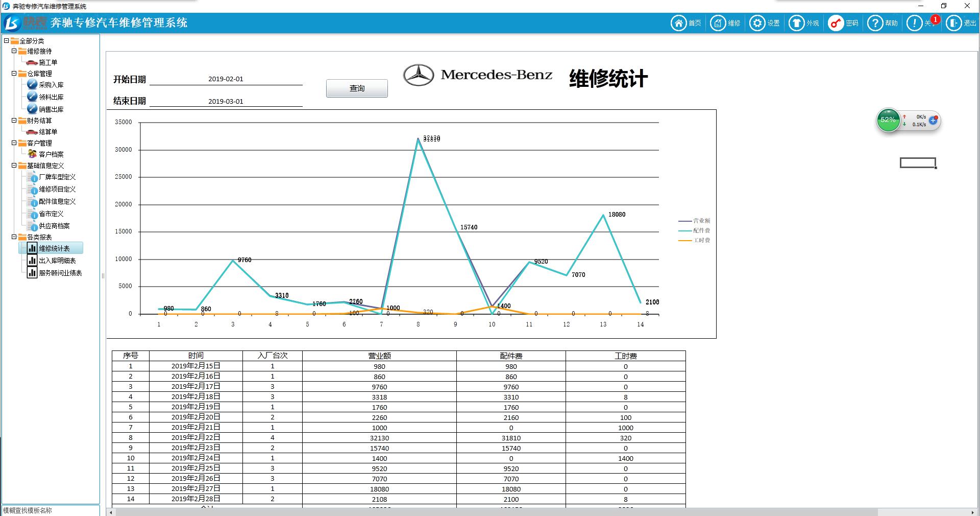Click the 15740 data label on chart
The width and height of the screenshot is (980, 516).
[469, 227]
